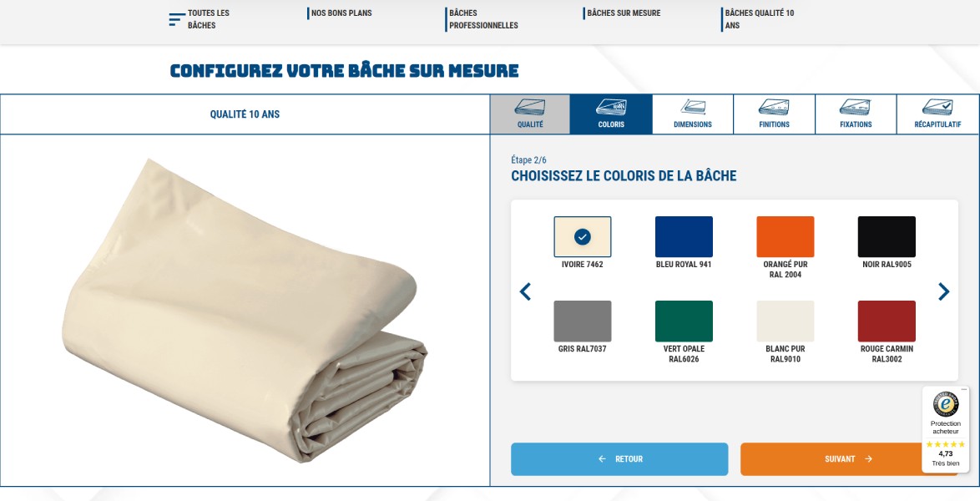The height and width of the screenshot is (501, 980).
Task: Show next colors with right chevron
Action: 944,291
